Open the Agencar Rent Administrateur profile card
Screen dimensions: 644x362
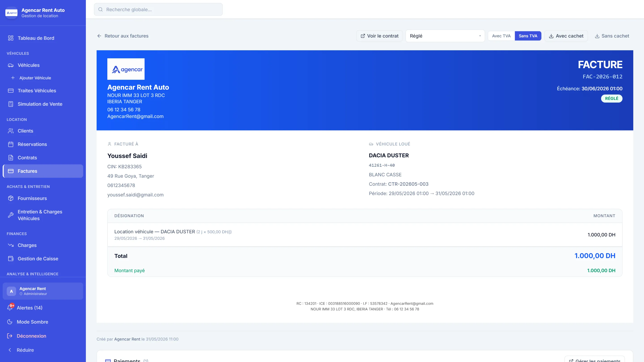[43, 291]
